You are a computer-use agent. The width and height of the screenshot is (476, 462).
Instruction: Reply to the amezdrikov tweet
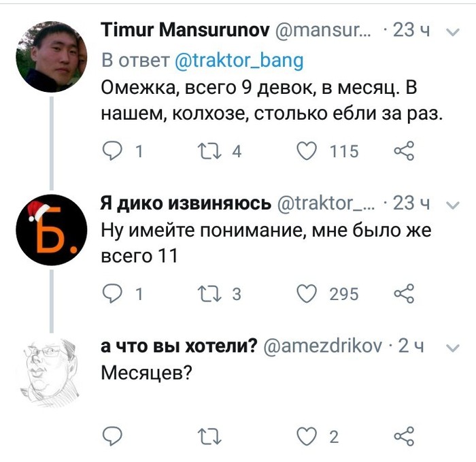click(x=112, y=436)
